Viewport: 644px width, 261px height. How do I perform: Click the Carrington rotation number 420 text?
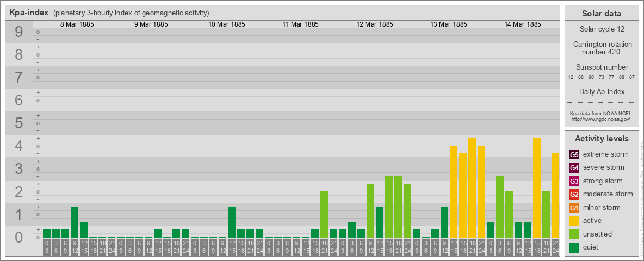coord(602,48)
